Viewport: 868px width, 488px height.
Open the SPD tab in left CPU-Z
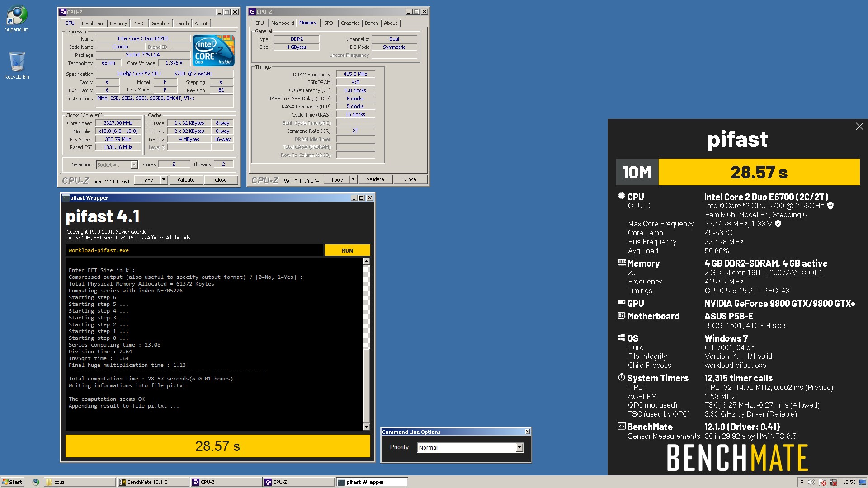point(139,23)
